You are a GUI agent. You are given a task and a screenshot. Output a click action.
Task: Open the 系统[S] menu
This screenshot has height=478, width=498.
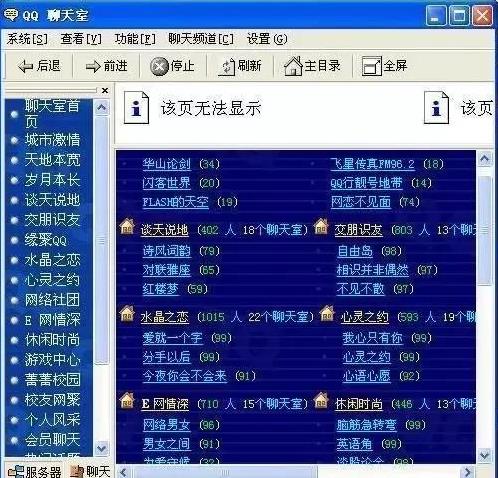[x=27, y=39]
